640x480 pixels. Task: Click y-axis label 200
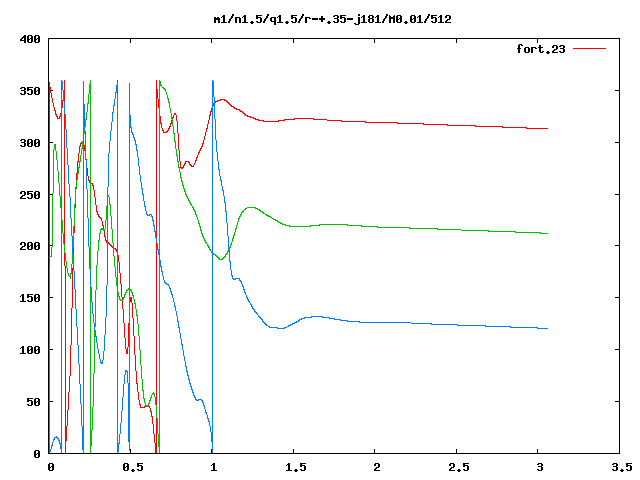[30, 246]
